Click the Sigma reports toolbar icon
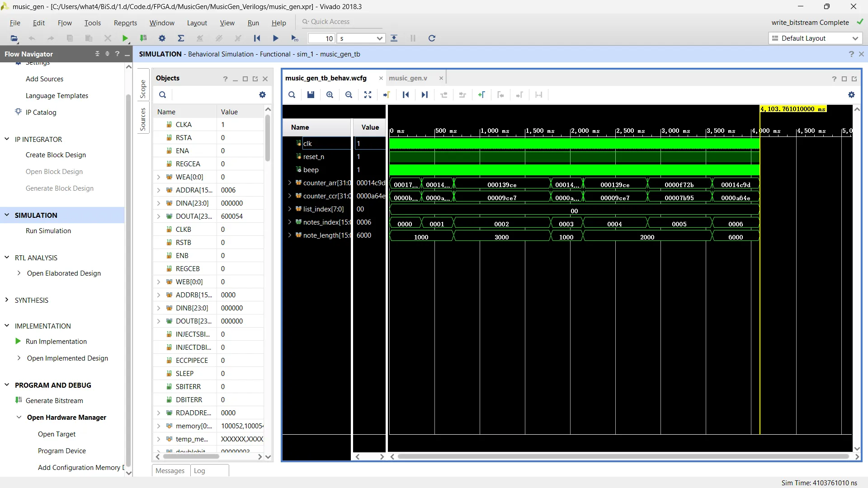Image resolution: width=868 pixels, height=488 pixels. 181,38
